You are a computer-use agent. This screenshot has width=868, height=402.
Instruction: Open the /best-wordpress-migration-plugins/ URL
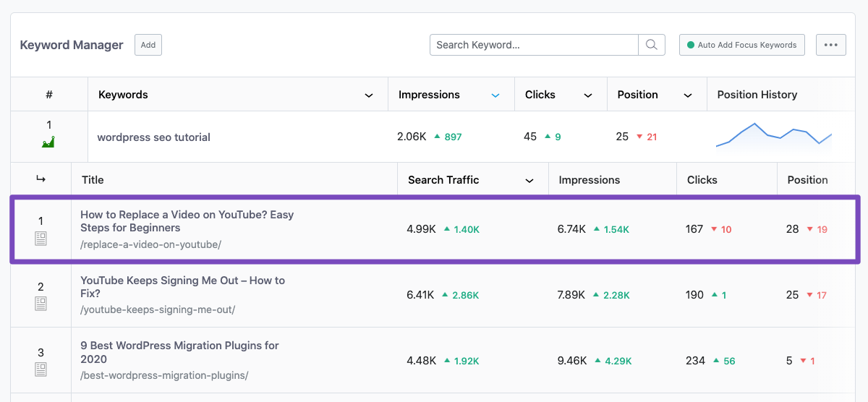point(164,375)
